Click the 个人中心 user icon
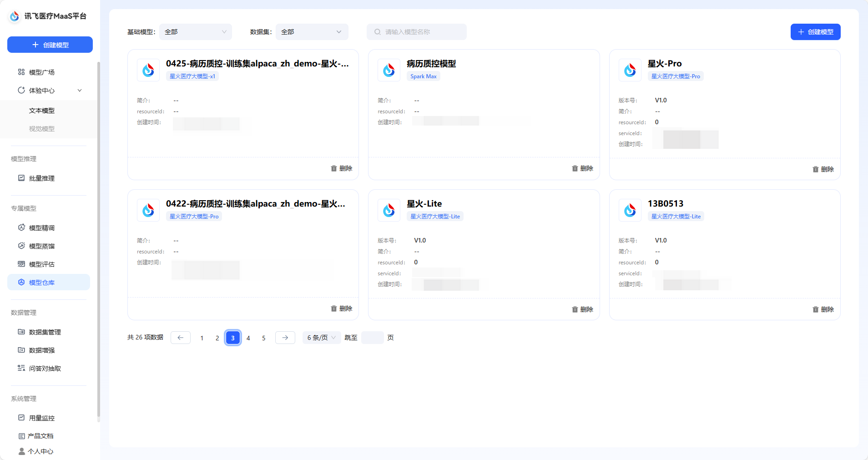 (x=22, y=451)
